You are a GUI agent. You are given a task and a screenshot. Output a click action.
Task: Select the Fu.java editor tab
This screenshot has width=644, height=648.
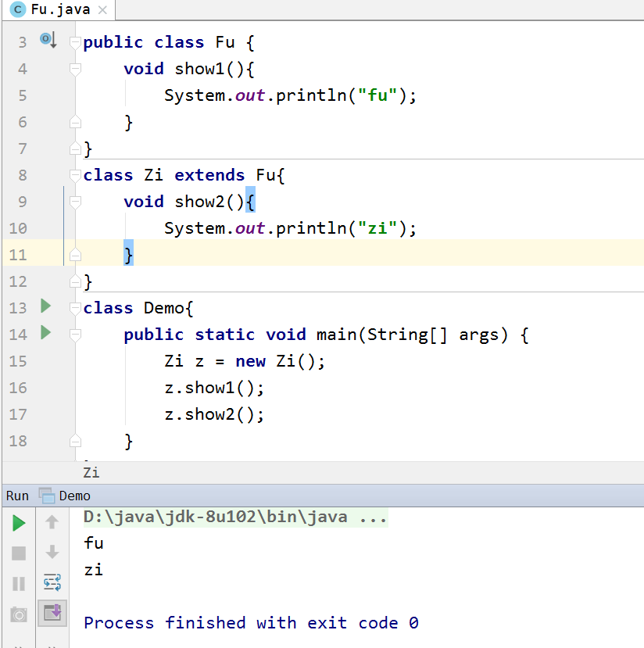click(x=59, y=9)
